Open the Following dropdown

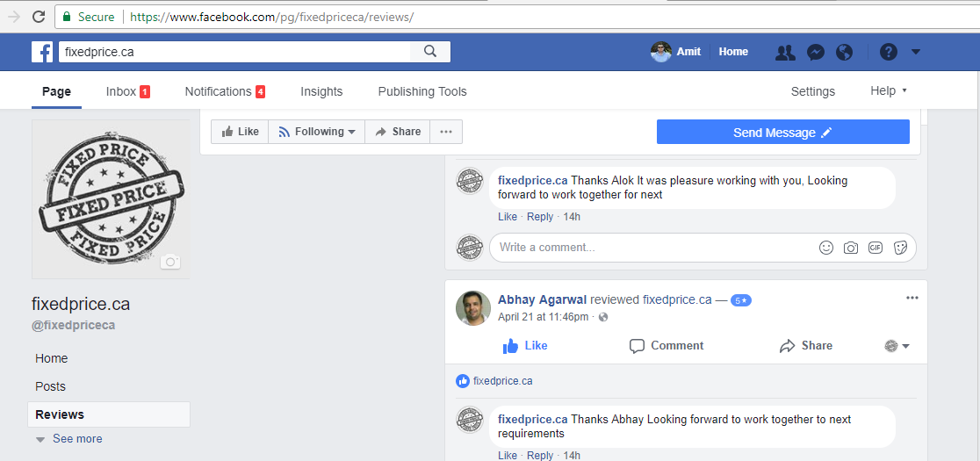click(x=316, y=132)
